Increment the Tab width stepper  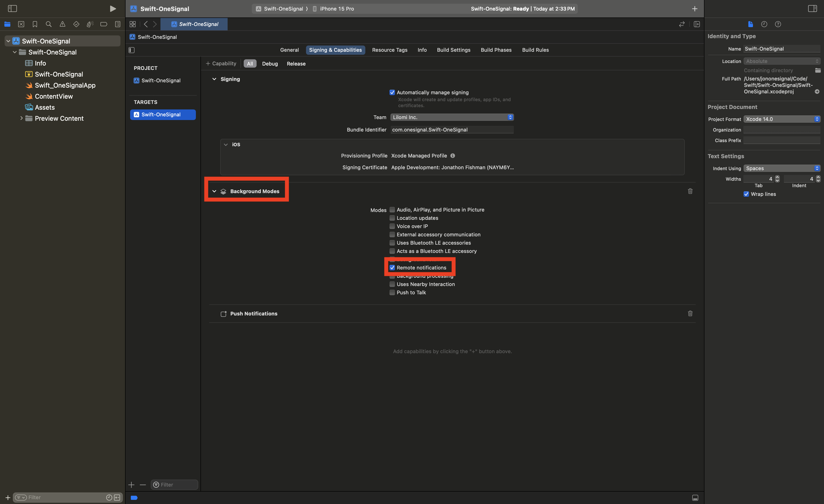[x=777, y=177]
